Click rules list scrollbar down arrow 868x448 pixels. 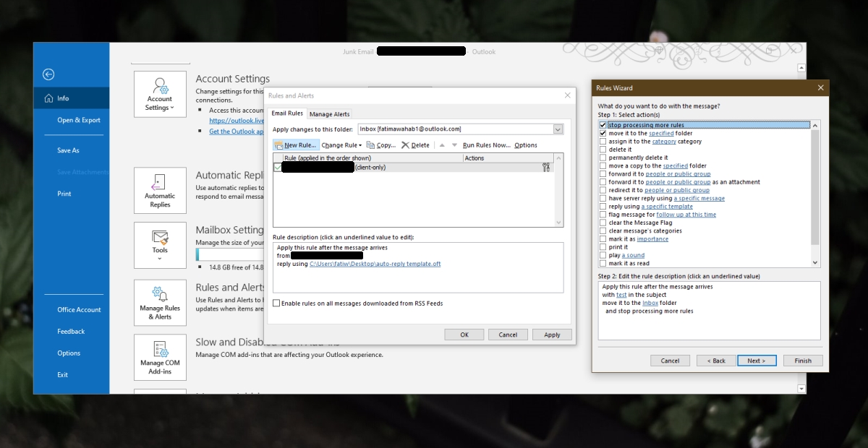coord(558,223)
